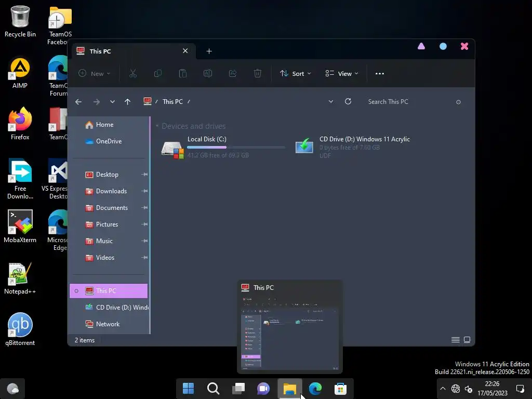Click the Paste clipboard icon

(x=182, y=74)
